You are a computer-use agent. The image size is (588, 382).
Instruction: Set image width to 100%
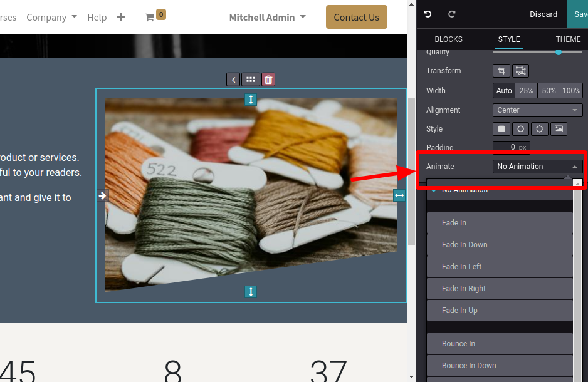pos(571,91)
